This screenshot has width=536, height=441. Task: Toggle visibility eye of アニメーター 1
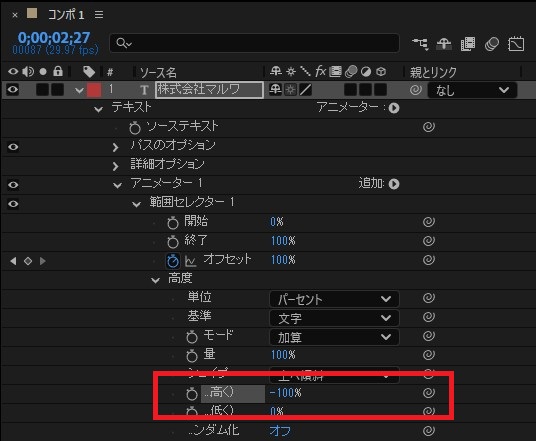tap(13, 185)
